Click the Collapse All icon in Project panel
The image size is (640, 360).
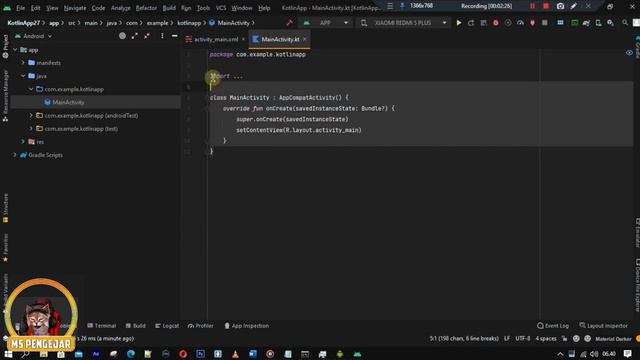point(147,36)
